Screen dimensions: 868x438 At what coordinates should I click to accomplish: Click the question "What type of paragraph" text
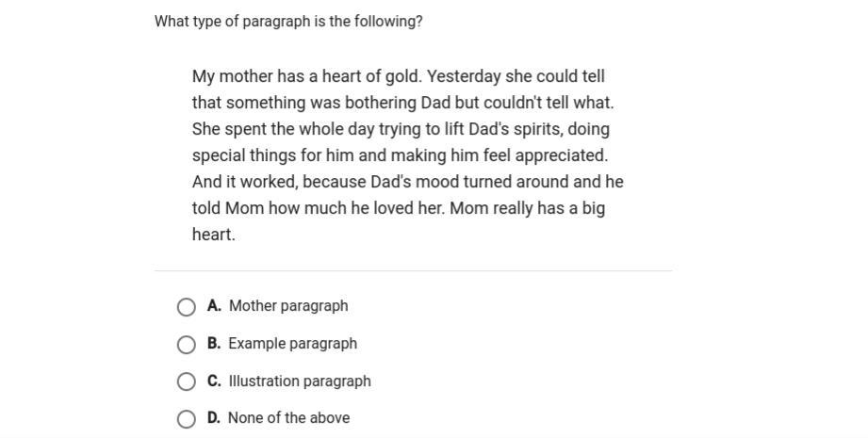pos(287,22)
